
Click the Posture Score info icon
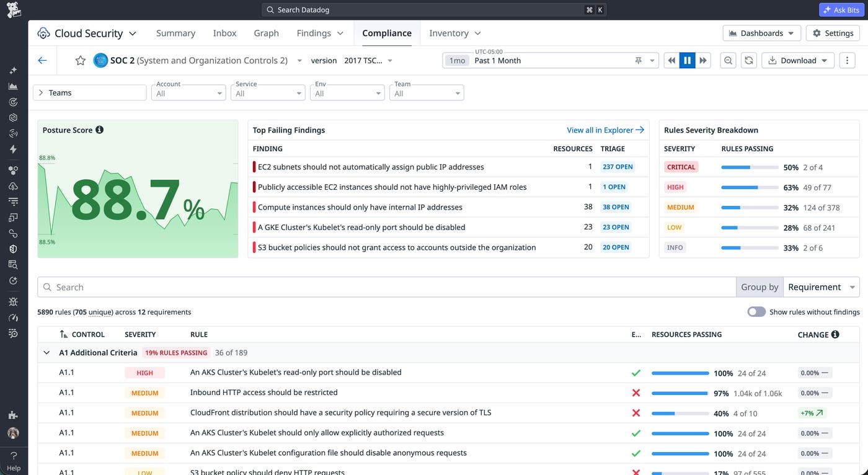tap(99, 130)
